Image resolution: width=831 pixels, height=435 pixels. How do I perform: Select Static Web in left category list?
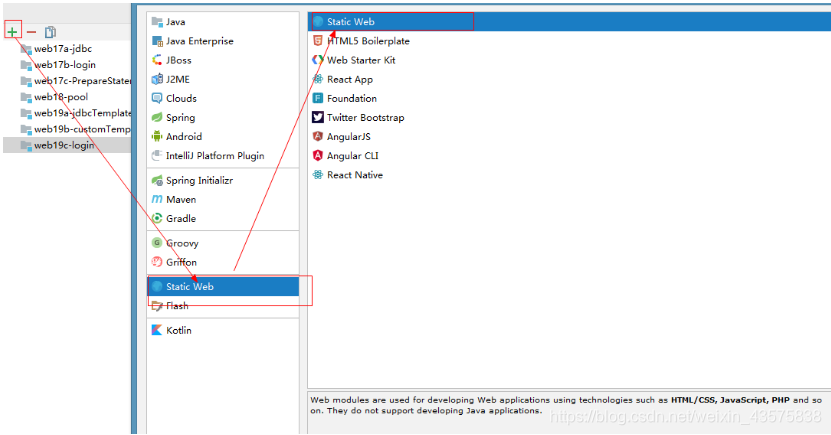[223, 287]
